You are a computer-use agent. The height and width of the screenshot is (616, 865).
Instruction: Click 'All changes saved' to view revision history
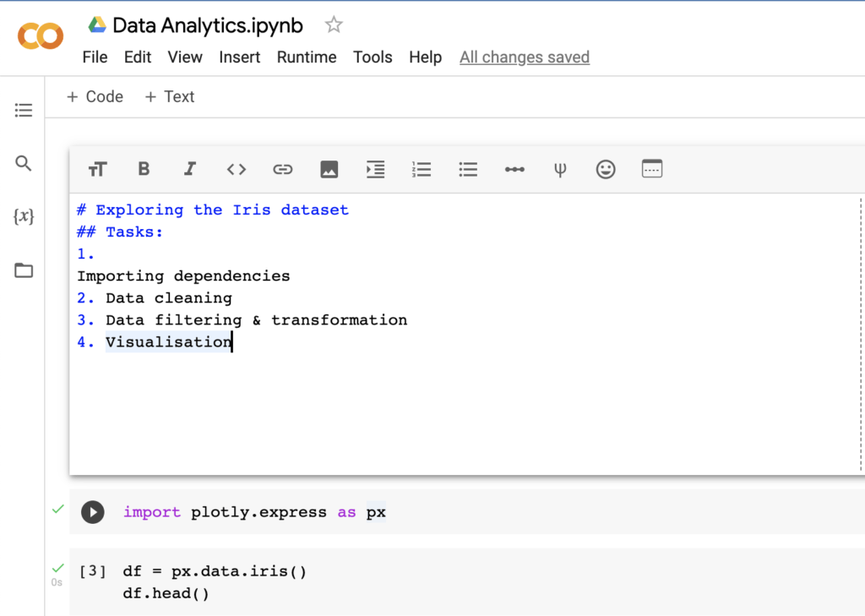click(x=524, y=57)
